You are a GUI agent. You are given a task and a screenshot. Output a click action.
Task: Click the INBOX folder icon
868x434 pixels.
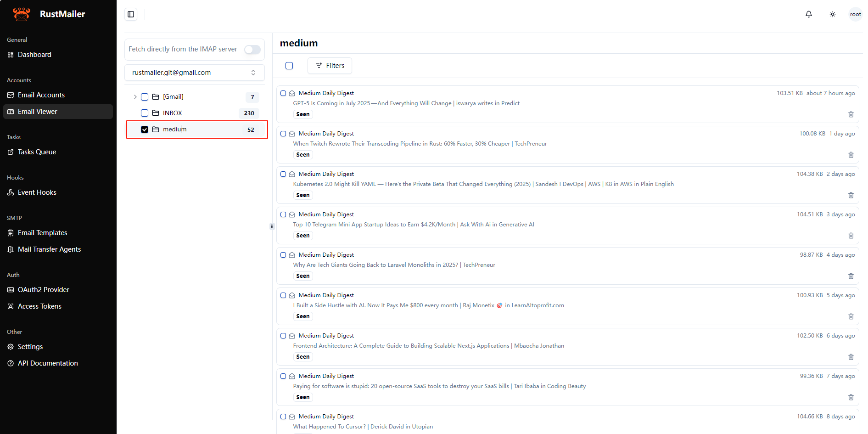pyautogui.click(x=156, y=113)
